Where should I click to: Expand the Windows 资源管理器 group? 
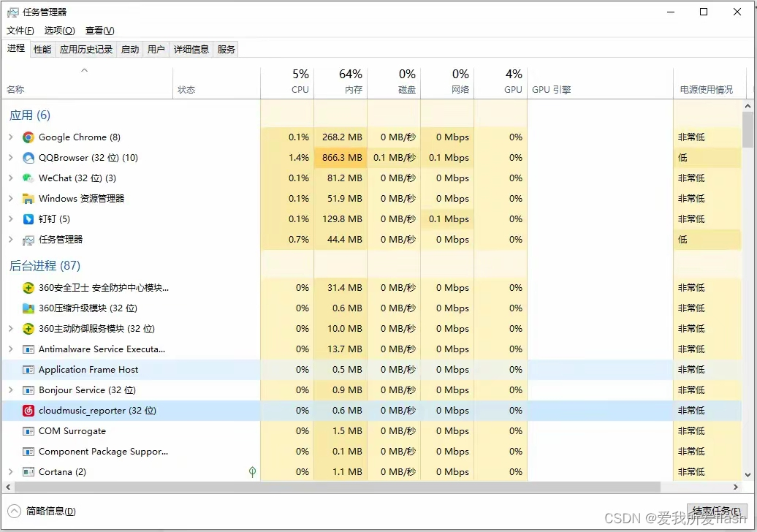(11, 199)
